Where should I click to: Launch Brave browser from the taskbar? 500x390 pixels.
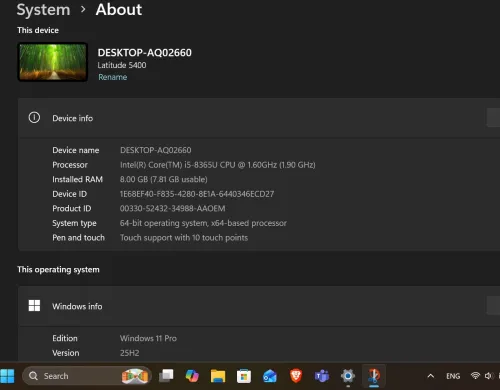click(296, 376)
